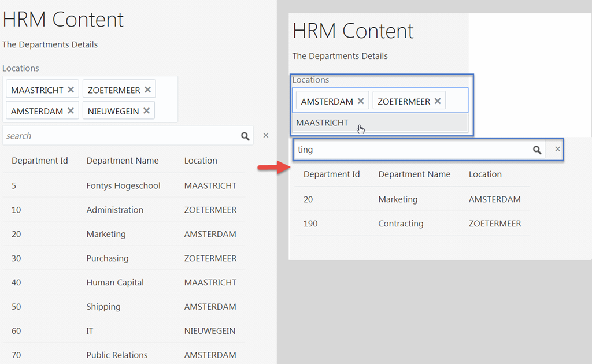
Task: Remove MAASTRICHT tag in left Locations box
Action: (x=71, y=90)
